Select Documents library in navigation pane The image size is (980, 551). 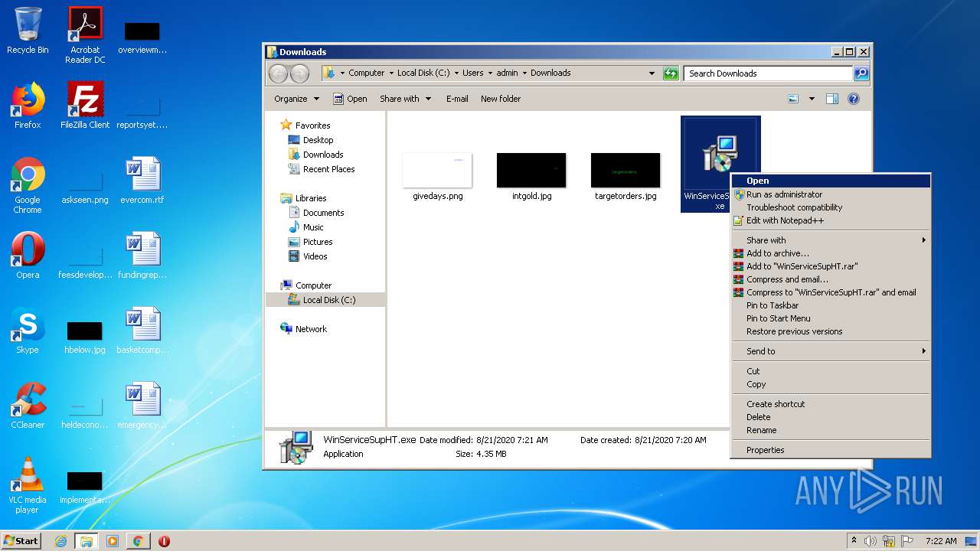point(316,213)
